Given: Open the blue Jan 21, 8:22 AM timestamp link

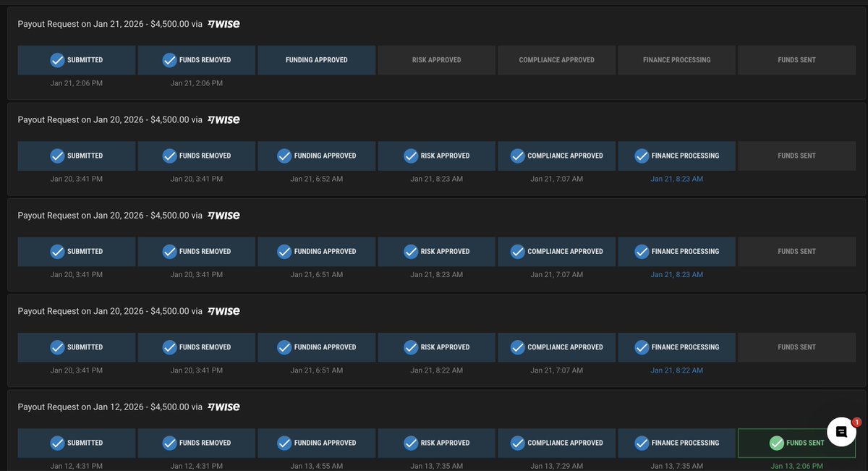Looking at the screenshot, I should pyautogui.click(x=676, y=370).
